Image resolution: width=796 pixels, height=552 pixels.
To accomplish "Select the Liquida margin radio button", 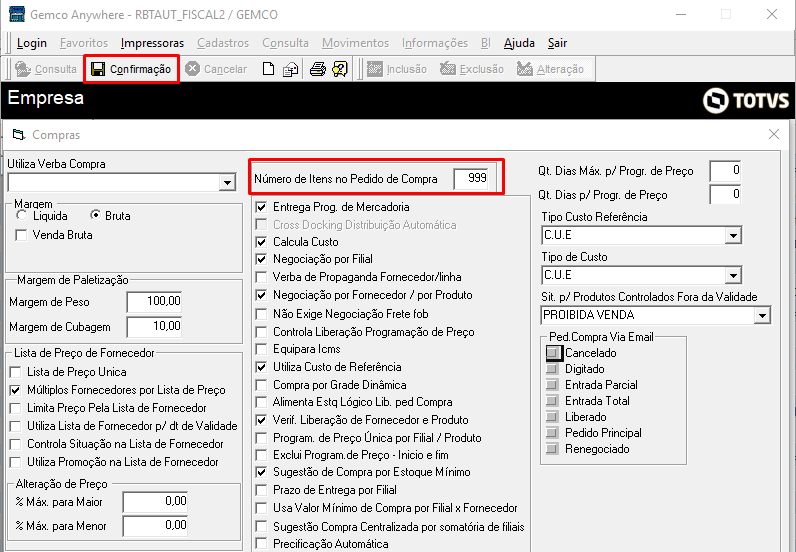I will (x=21, y=215).
